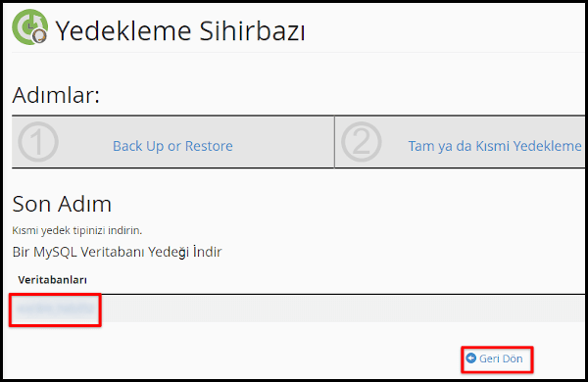Click the green Yedekleme Sihirbazı logo icon
This screenshot has width=588, height=382.
pyautogui.click(x=29, y=27)
